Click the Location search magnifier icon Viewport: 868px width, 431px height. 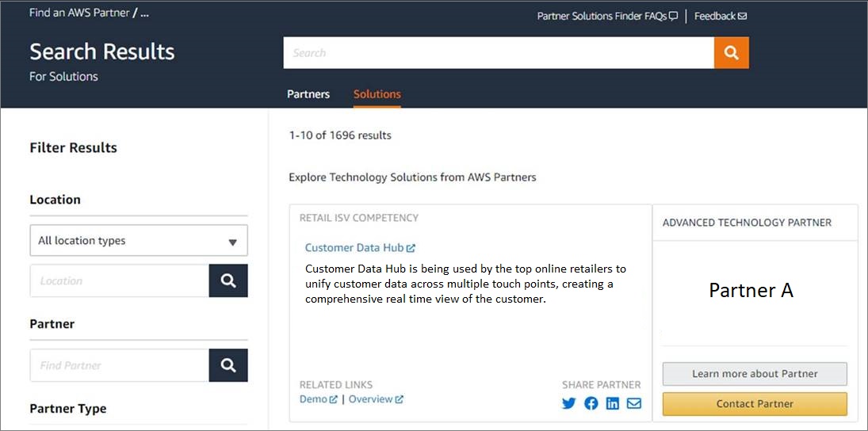pyautogui.click(x=228, y=280)
